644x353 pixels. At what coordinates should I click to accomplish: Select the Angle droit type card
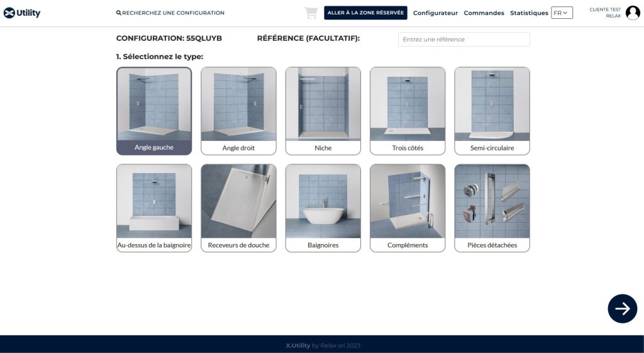pos(238,111)
